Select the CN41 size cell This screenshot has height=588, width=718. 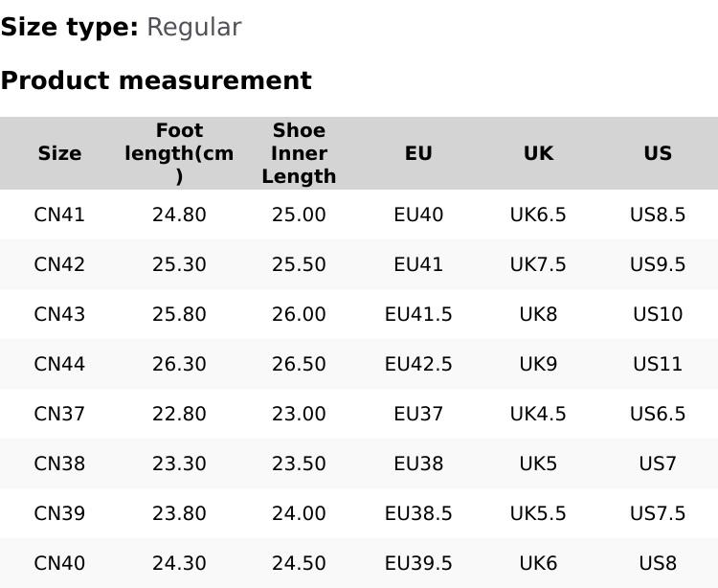(x=59, y=215)
